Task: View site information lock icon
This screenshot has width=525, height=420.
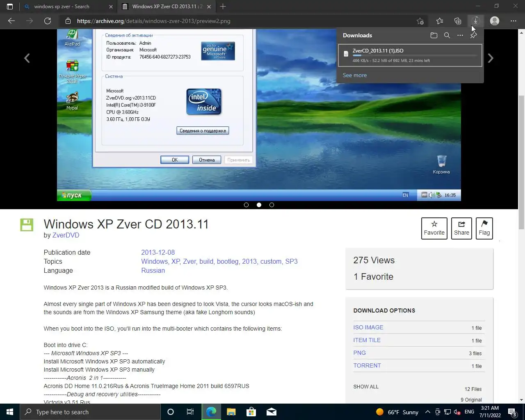Action: (68, 21)
